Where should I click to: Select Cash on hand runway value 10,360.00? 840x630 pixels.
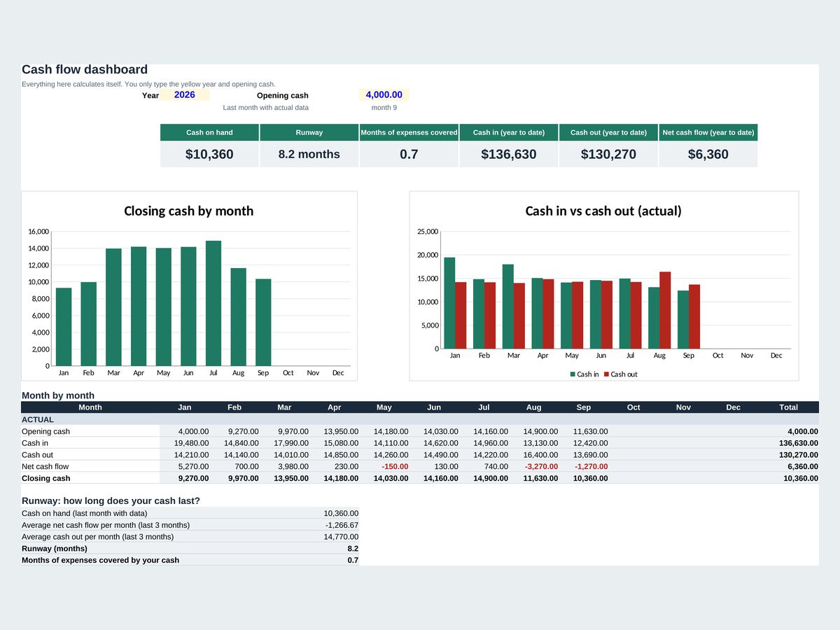334,513
